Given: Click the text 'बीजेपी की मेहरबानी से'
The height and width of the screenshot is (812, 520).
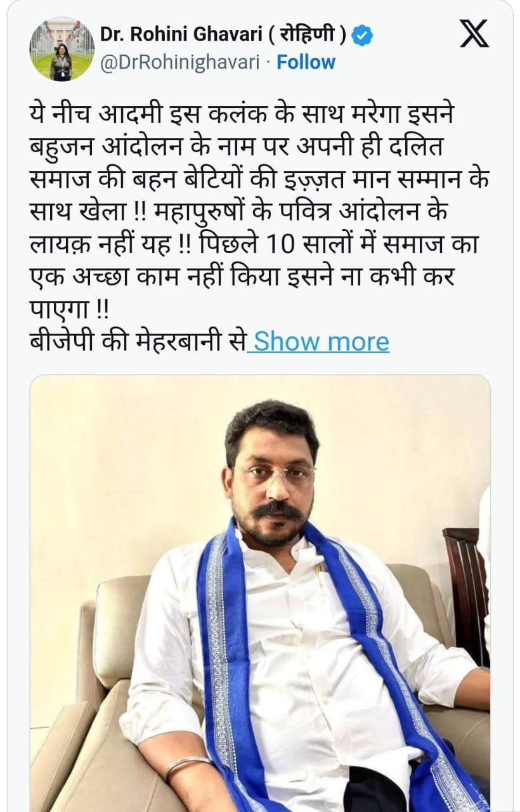Looking at the screenshot, I should (138, 341).
